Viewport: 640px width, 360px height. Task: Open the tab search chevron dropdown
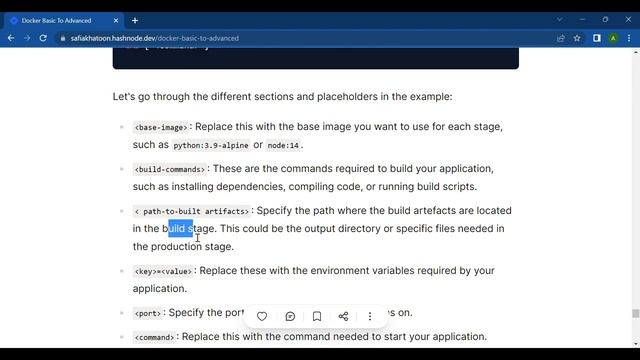(560, 20)
